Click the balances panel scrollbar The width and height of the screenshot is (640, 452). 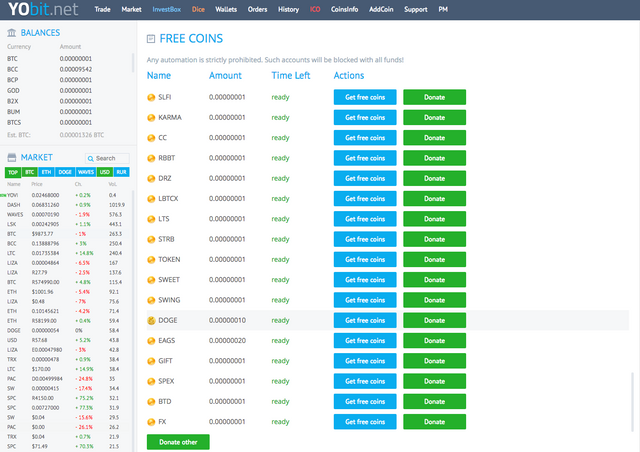[x=133, y=63]
